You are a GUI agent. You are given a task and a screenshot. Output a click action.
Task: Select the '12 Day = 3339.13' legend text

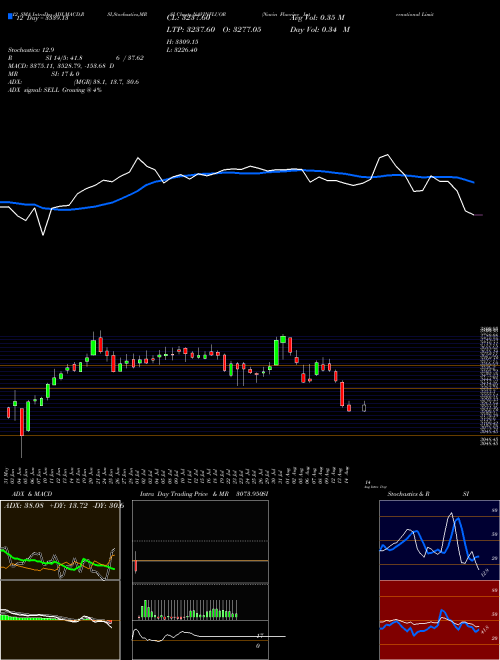coord(42,19)
